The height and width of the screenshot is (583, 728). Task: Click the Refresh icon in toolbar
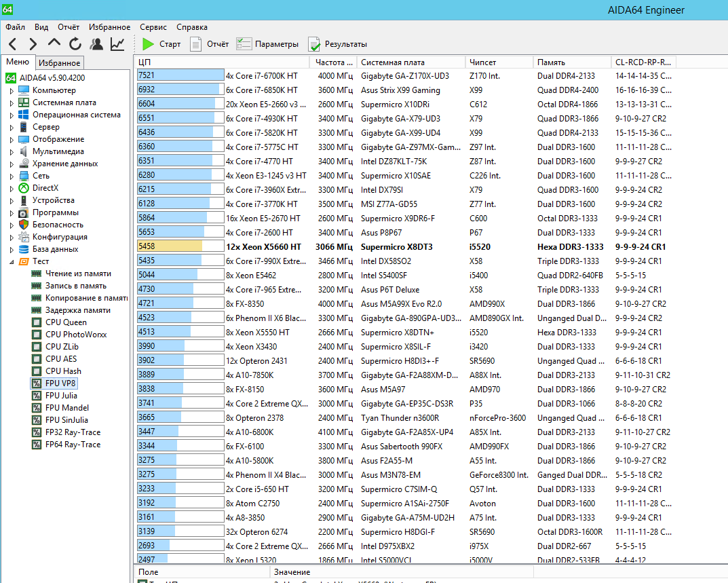point(75,44)
